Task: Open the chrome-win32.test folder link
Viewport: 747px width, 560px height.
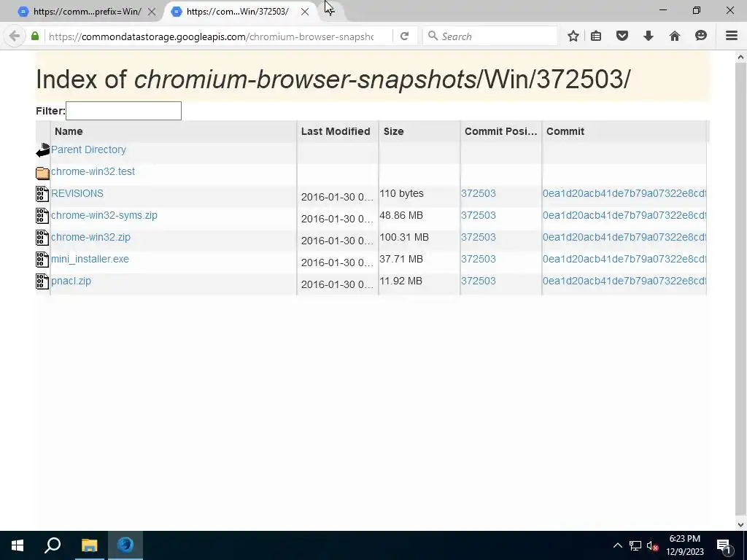Action: pyautogui.click(x=93, y=171)
